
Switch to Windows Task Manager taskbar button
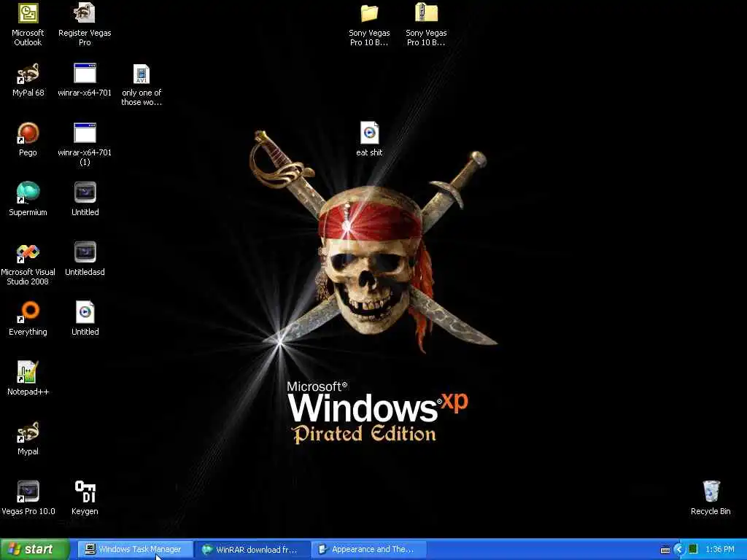tap(135, 550)
